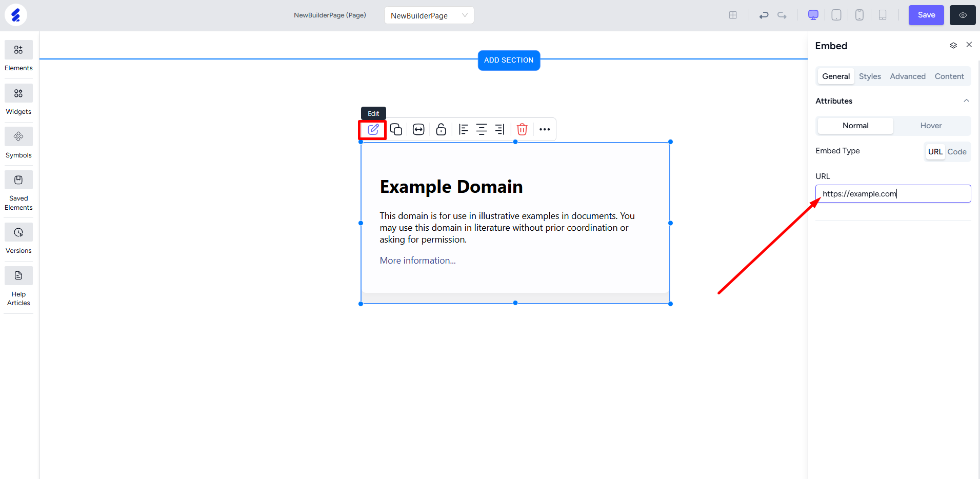The image size is (980, 479).
Task: Open the Widgets panel icon
Action: pyautogui.click(x=18, y=93)
